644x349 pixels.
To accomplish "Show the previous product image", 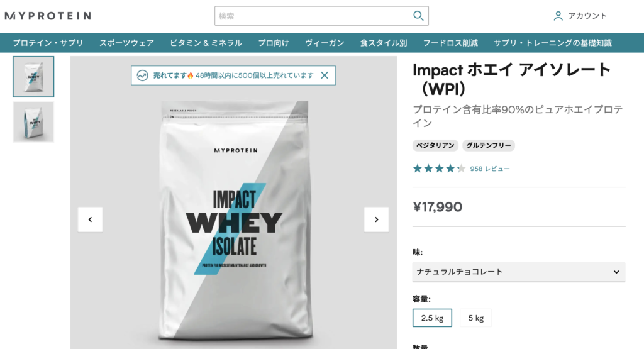I will coord(91,219).
